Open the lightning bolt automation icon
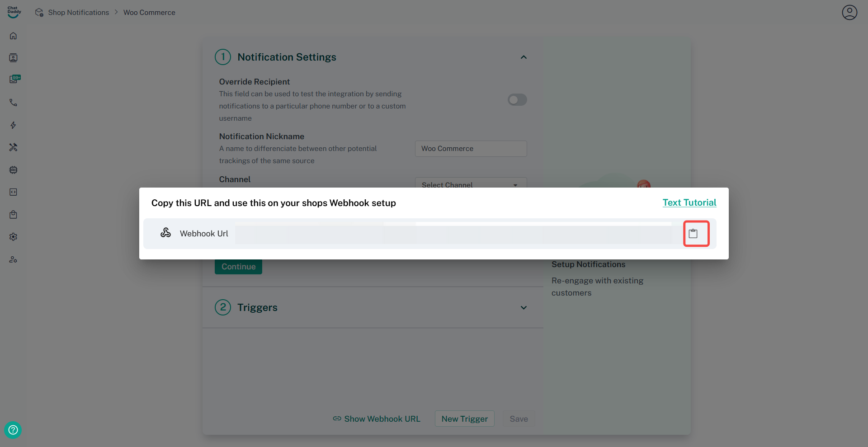 14,125
